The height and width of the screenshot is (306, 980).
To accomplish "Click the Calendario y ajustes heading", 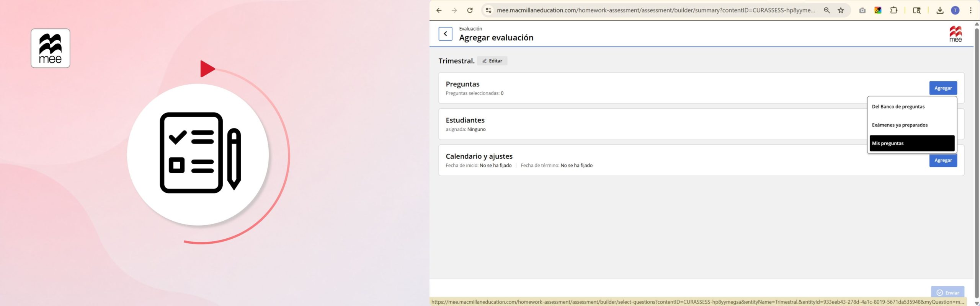I will tap(479, 156).
